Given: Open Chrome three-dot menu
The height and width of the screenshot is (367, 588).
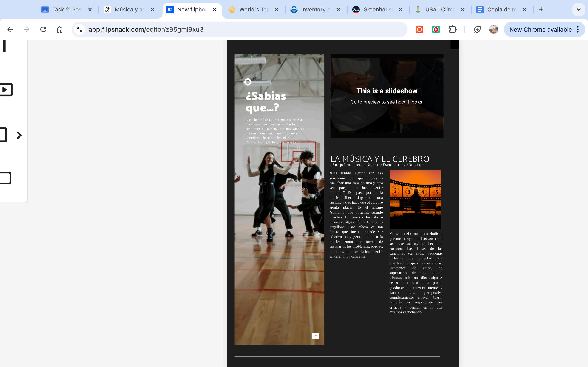Looking at the screenshot, I should pyautogui.click(x=578, y=29).
